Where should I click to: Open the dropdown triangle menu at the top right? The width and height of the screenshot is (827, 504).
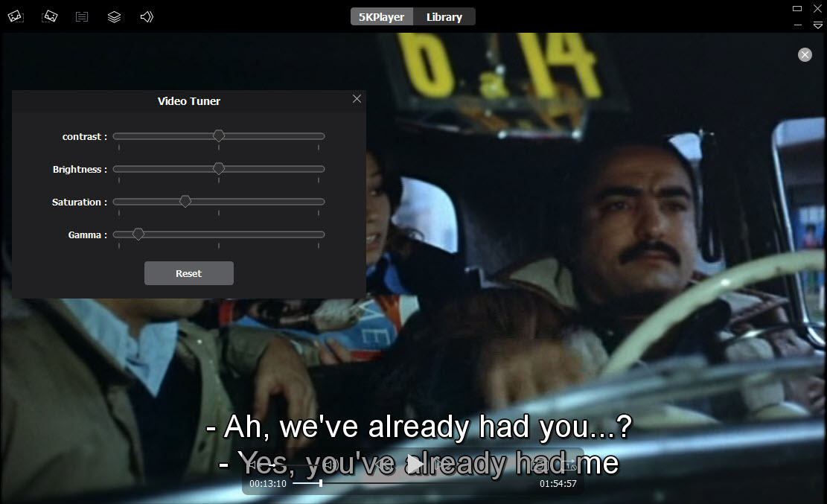click(x=817, y=25)
